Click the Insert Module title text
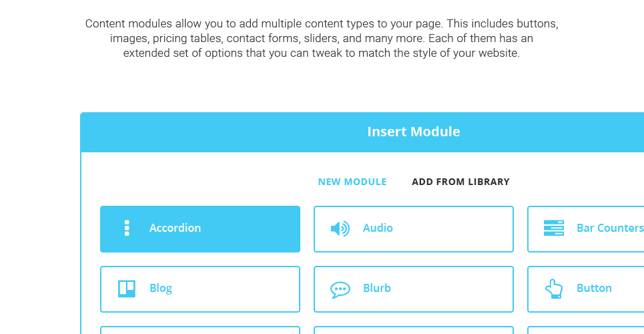Viewport: 644px width, 334px height. pyautogui.click(x=414, y=132)
